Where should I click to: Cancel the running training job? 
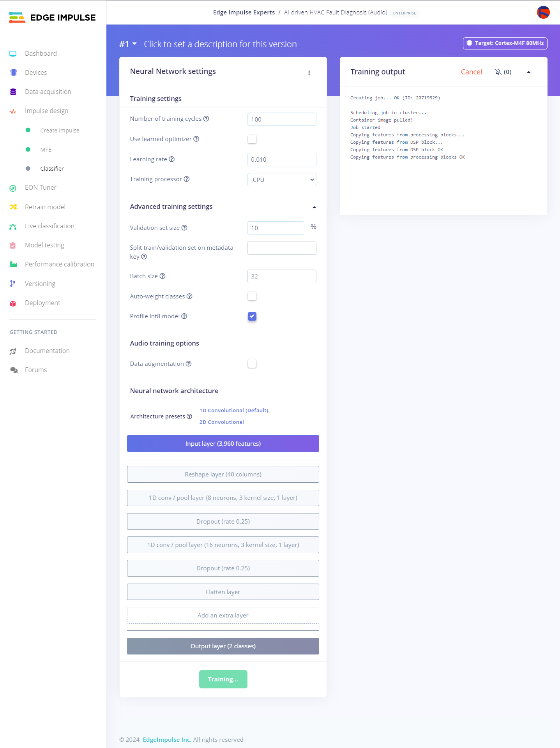tap(471, 72)
